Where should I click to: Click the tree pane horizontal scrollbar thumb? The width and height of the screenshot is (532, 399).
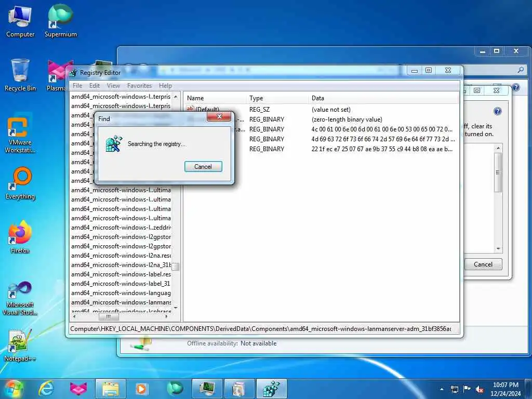109,316
